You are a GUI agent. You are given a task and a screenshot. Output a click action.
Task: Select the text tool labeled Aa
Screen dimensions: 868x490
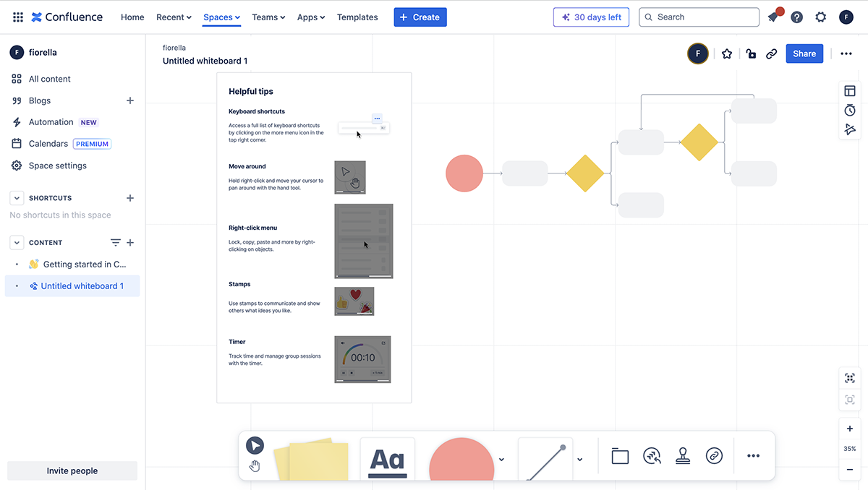[387, 459]
